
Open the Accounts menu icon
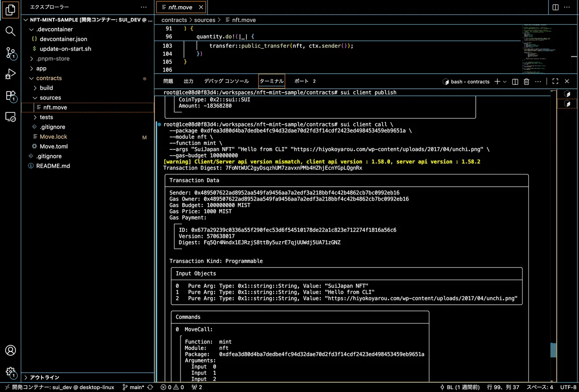coord(11,351)
